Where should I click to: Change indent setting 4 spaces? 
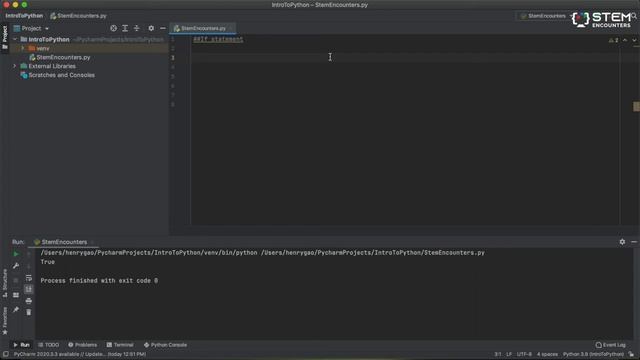(547, 354)
